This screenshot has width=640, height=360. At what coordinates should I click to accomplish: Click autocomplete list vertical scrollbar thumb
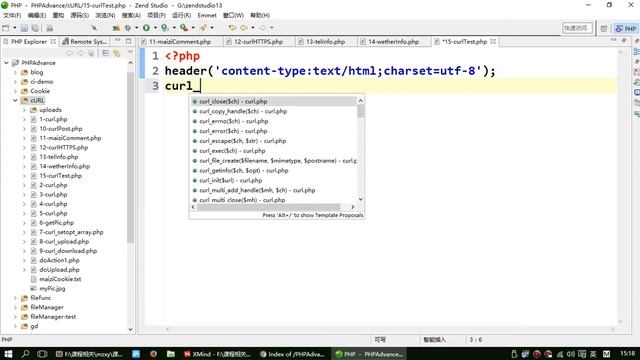(x=360, y=111)
